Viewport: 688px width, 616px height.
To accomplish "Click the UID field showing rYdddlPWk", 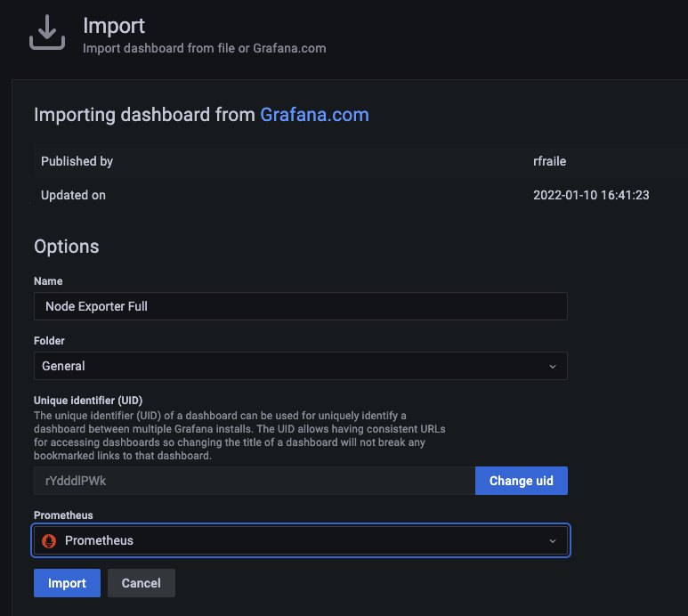I will click(x=255, y=481).
